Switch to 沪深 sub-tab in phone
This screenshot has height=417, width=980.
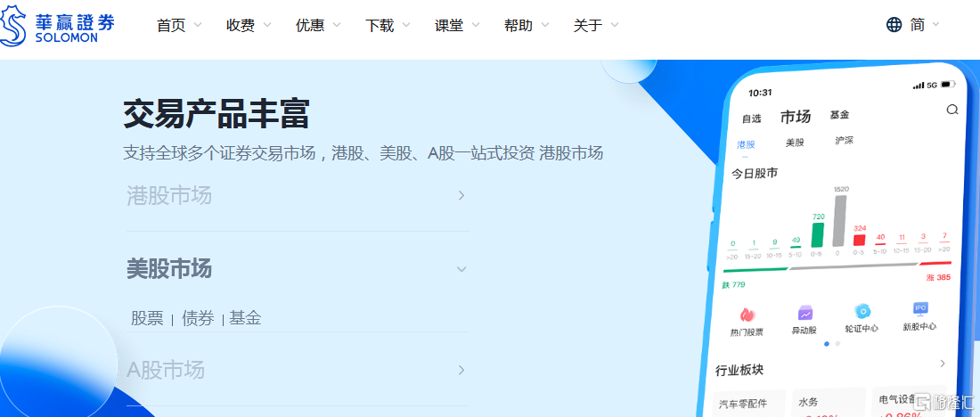coord(844,141)
